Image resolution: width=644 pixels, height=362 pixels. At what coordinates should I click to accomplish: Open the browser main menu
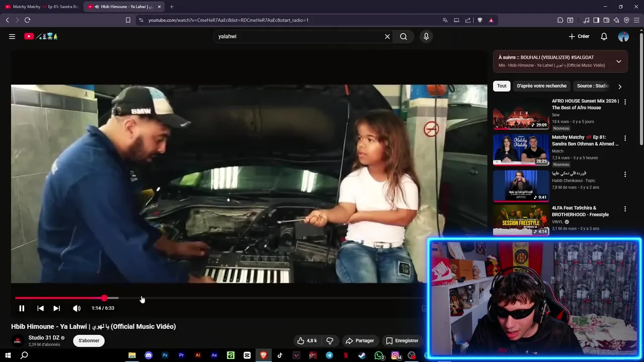point(637,20)
